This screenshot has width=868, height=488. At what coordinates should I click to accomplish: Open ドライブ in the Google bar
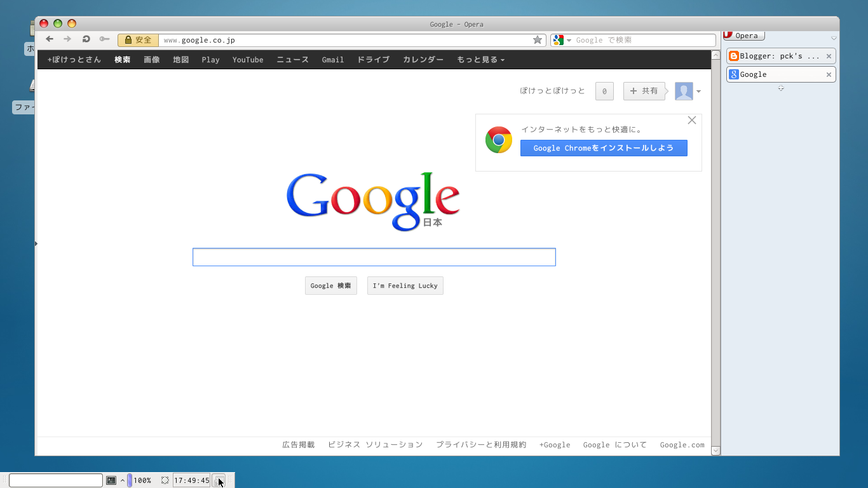point(373,60)
